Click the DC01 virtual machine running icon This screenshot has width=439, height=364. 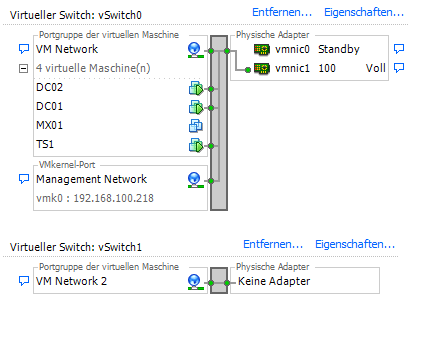click(x=196, y=107)
